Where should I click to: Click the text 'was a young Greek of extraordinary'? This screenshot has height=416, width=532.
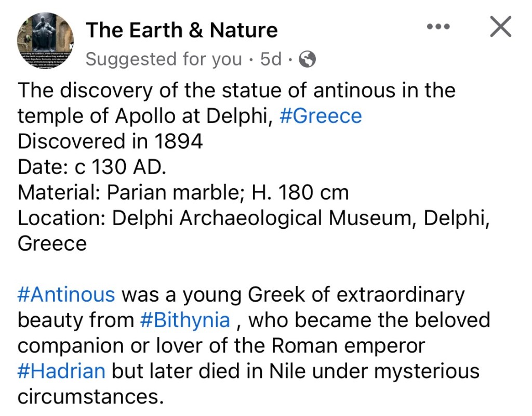click(293, 294)
